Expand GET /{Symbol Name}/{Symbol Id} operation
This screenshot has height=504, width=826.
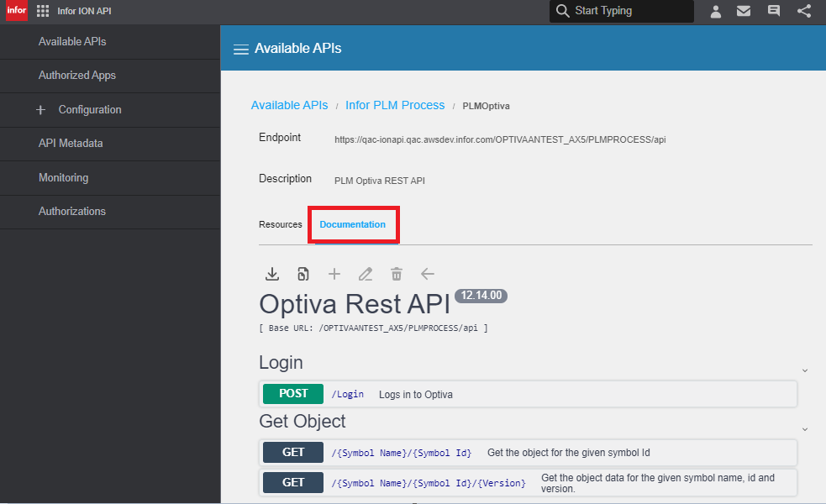coord(528,453)
